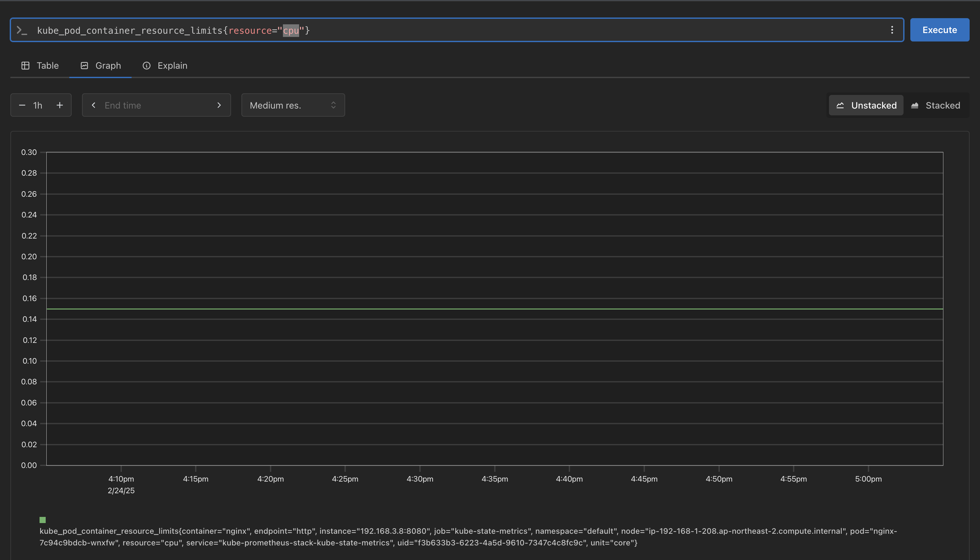Image resolution: width=980 pixels, height=560 pixels.
Task: Click the green legend color swatch
Action: [43, 520]
